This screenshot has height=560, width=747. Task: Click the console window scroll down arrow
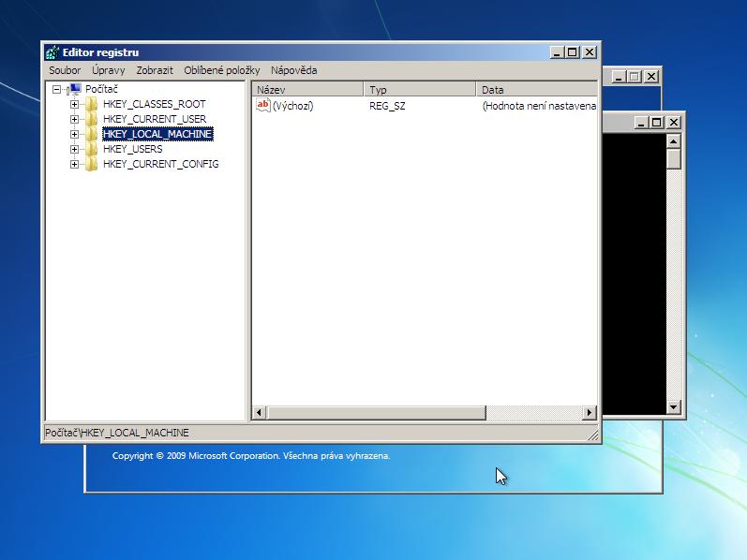(673, 407)
